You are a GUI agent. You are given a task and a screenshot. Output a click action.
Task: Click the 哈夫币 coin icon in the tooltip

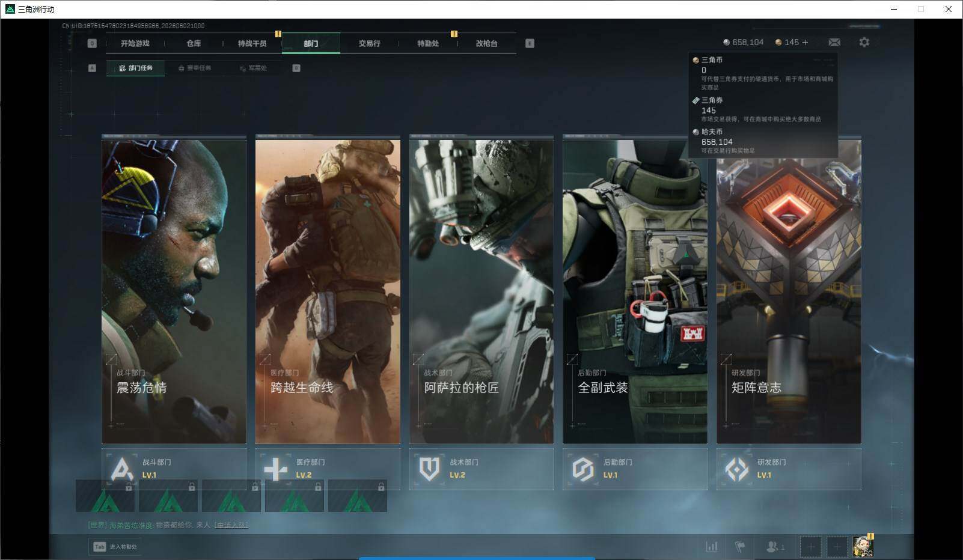pyautogui.click(x=695, y=132)
